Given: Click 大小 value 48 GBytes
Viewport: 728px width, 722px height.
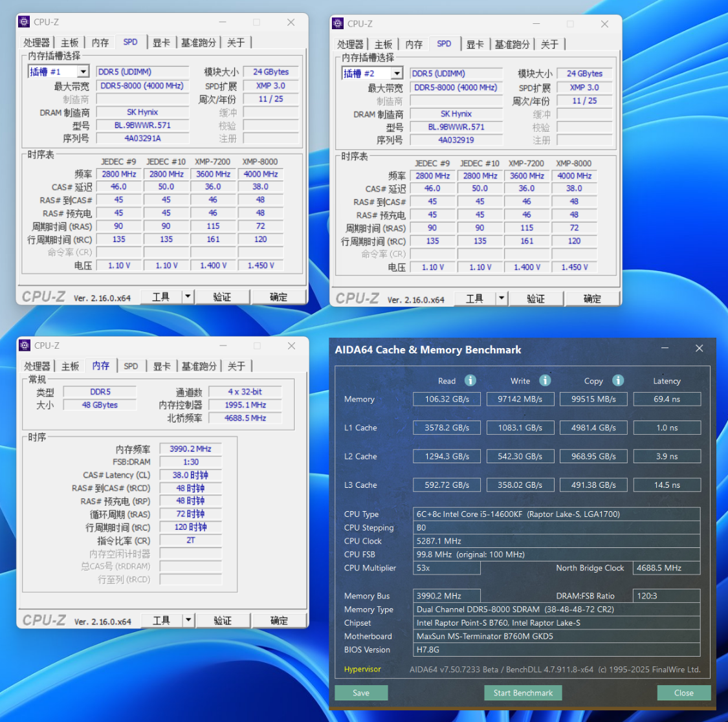Looking at the screenshot, I should click(x=100, y=405).
